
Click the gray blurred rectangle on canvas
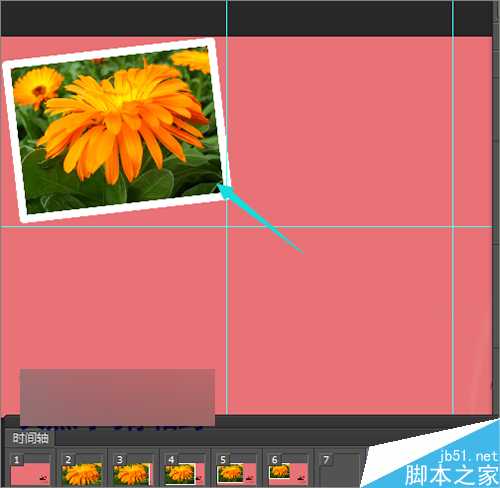point(117,397)
